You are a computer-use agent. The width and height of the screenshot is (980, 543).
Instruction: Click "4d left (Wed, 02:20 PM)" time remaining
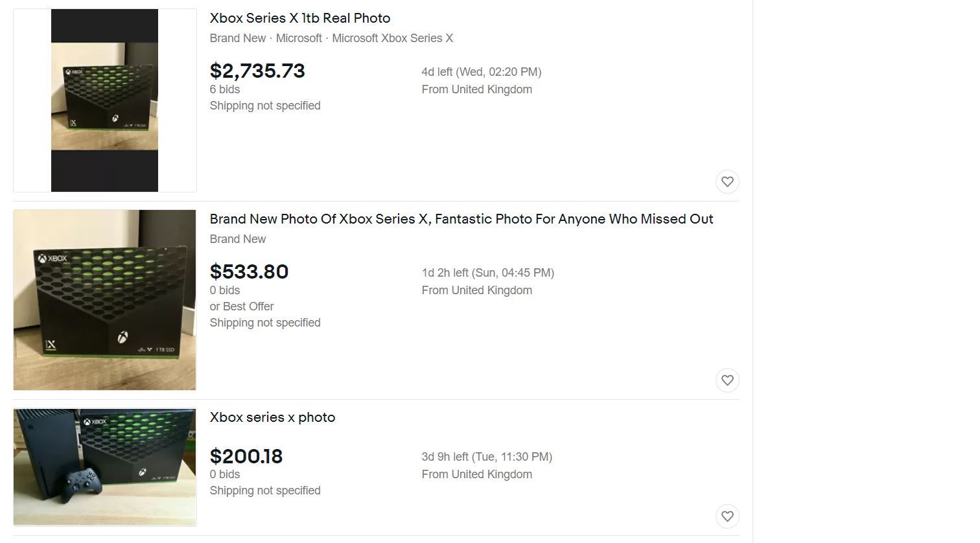(x=481, y=72)
